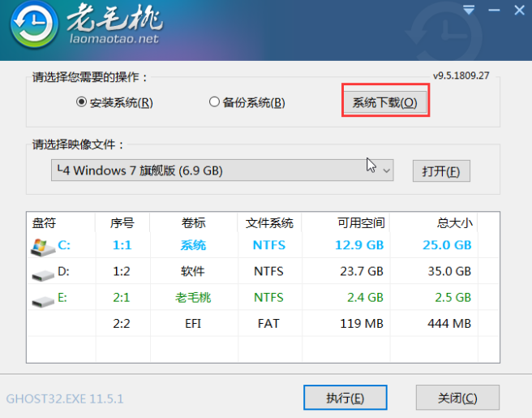Click the E: drive icon
Image resolution: width=532 pixels, height=418 pixels.
(x=41, y=299)
